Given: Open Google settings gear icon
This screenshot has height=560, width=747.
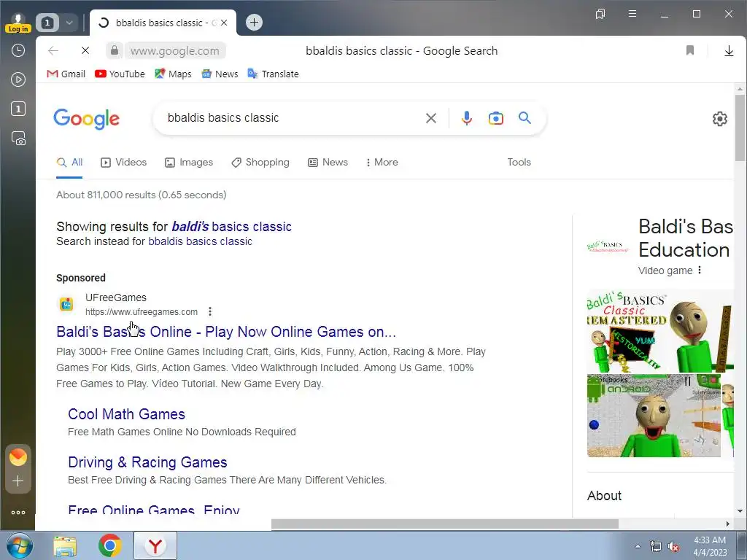Looking at the screenshot, I should 720,119.
